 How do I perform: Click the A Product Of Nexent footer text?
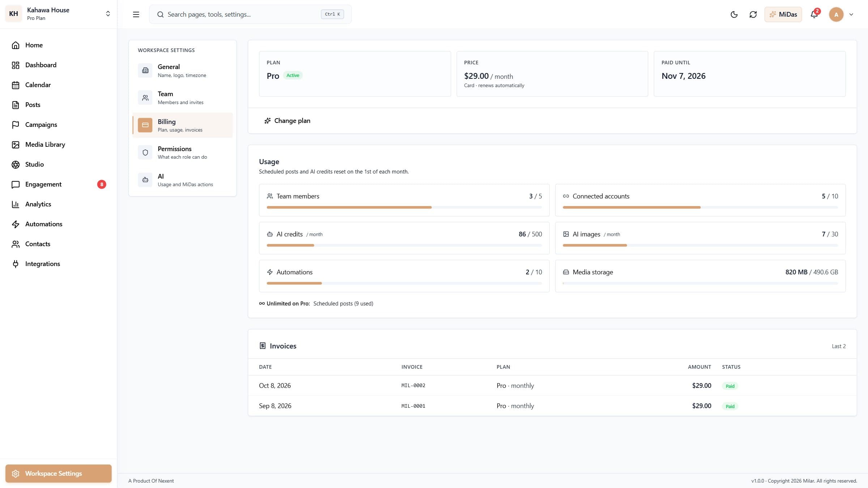click(x=151, y=481)
